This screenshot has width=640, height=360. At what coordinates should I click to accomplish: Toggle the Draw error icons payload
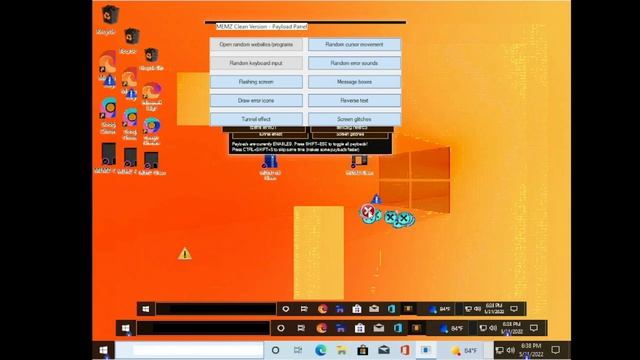(x=256, y=100)
